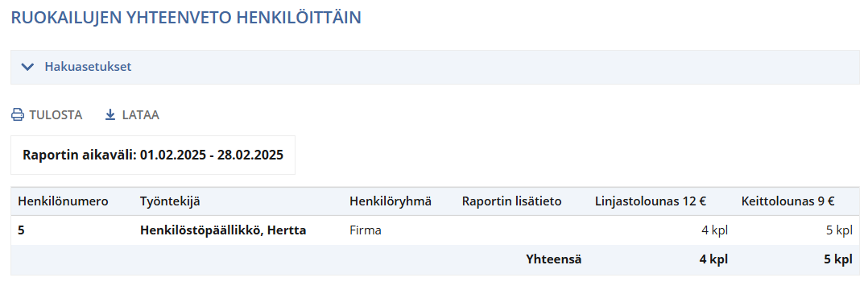Click the report date range box
Viewport: 868px width, 290px height.
tap(153, 155)
